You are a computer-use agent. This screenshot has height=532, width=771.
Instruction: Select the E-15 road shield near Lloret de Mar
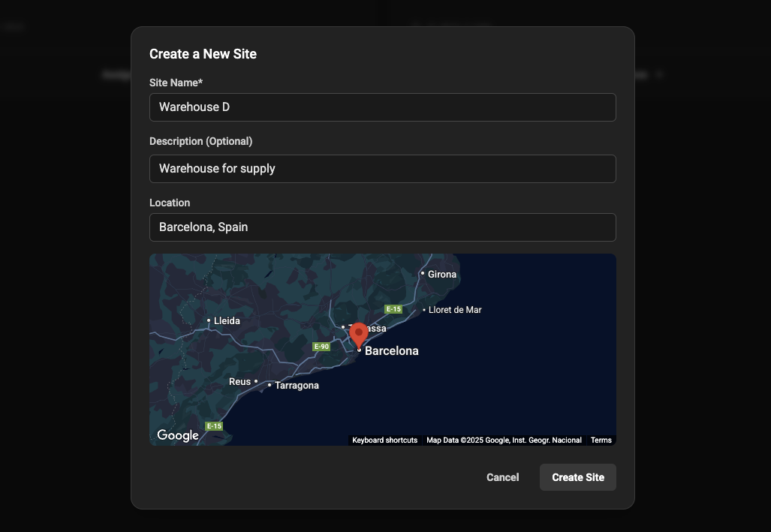[x=393, y=308]
